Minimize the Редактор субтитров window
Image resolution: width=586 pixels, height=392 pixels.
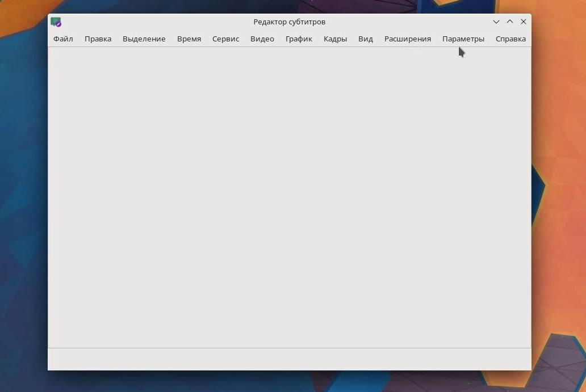point(496,22)
